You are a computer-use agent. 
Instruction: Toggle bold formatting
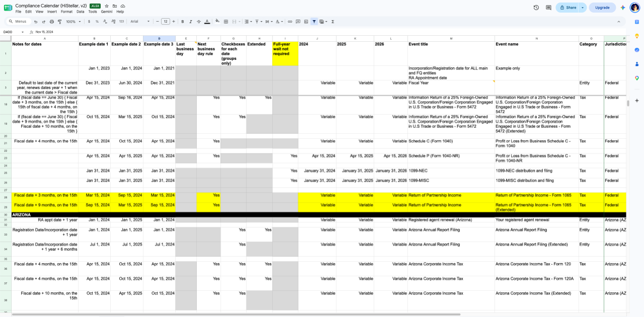click(183, 22)
